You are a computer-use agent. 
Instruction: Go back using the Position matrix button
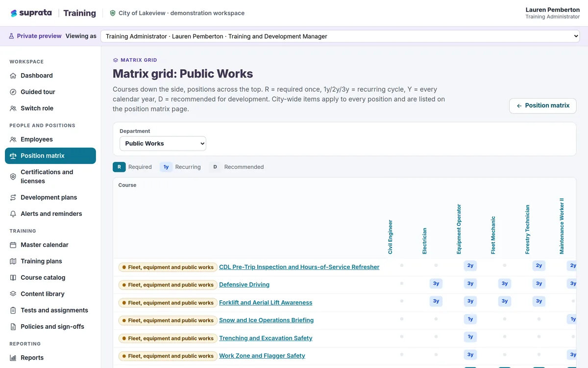coord(543,105)
